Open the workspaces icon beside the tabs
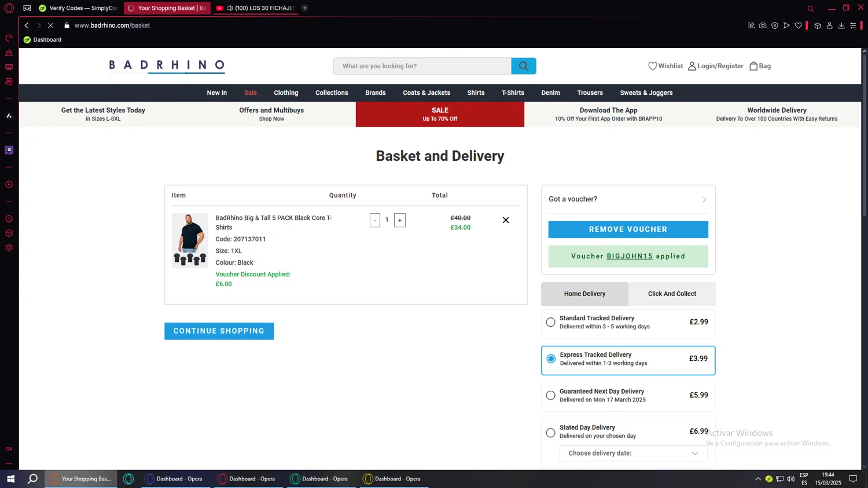Screen dimensions: 868x488 tap(27, 8)
